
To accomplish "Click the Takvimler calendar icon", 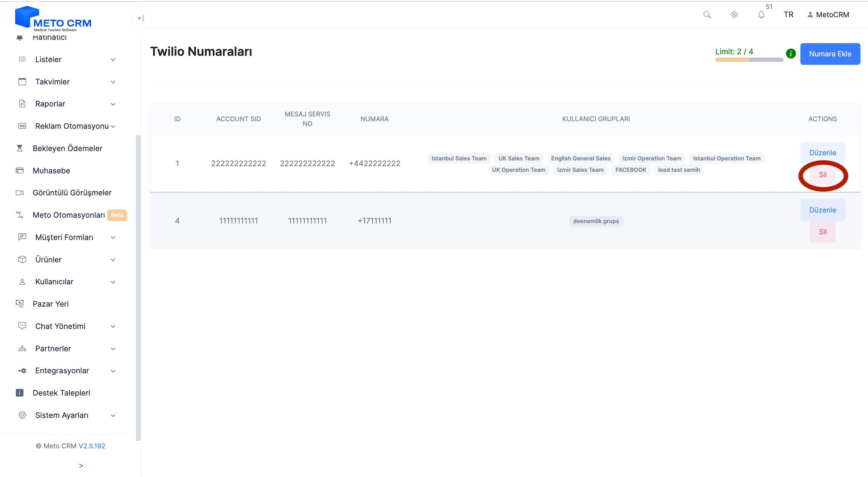I will [22, 81].
